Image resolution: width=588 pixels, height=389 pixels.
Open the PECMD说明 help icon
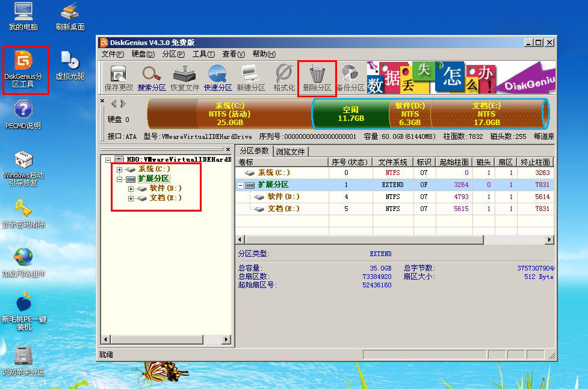[23, 115]
